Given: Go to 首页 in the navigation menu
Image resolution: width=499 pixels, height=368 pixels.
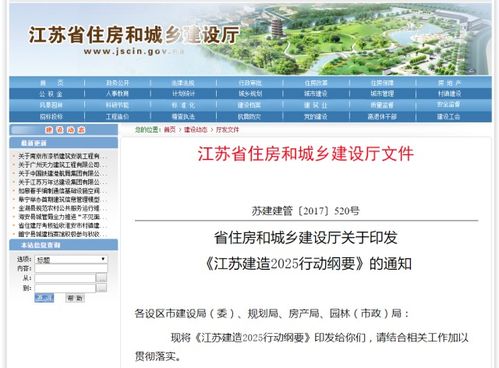Looking at the screenshot, I should [51, 83].
